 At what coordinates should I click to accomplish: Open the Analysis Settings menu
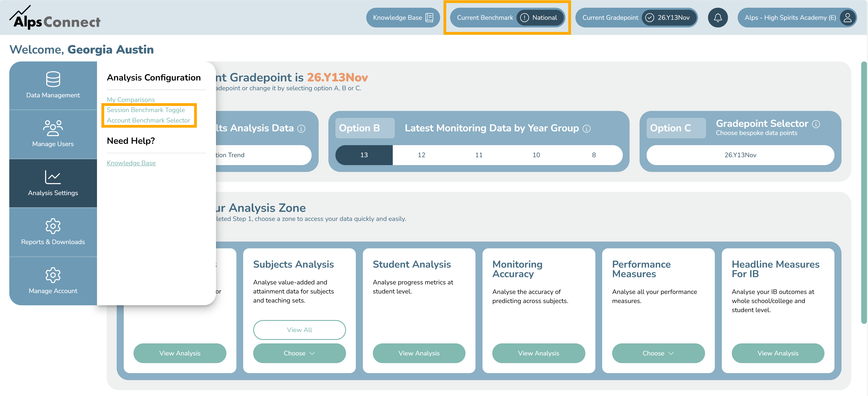point(53,183)
